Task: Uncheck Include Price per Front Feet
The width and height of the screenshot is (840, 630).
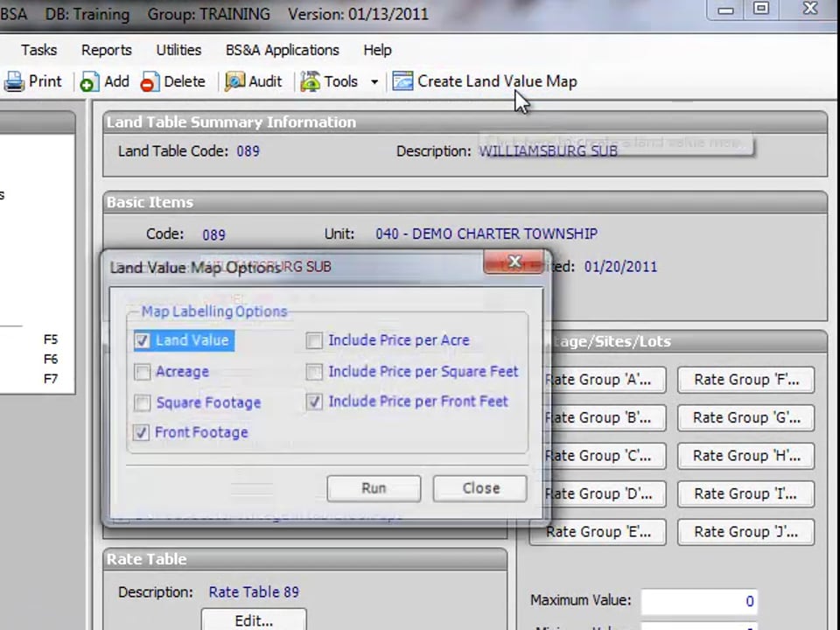Action: pyautogui.click(x=314, y=402)
